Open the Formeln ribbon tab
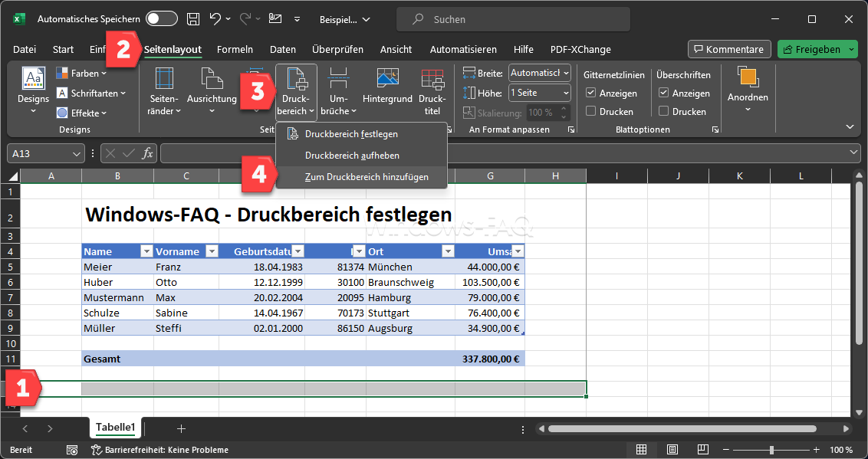Image resolution: width=868 pixels, height=459 pixels. 235,49
